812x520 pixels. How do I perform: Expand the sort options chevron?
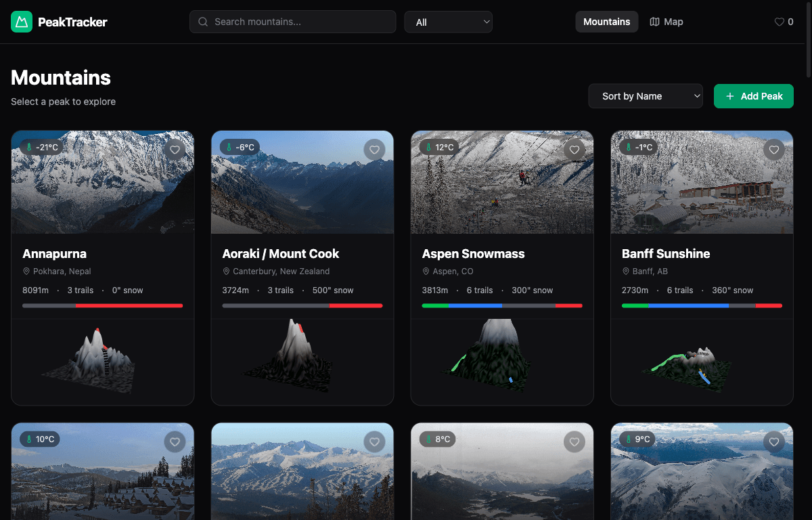(696, 95)
